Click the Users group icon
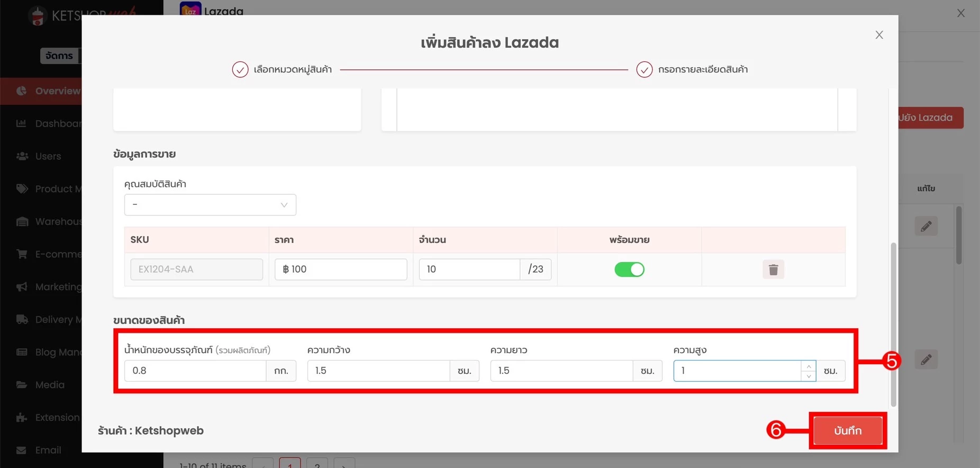 [22, 156]
